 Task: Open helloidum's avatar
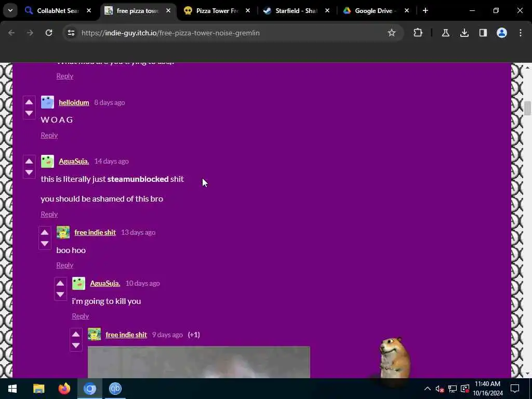(47, 102)
